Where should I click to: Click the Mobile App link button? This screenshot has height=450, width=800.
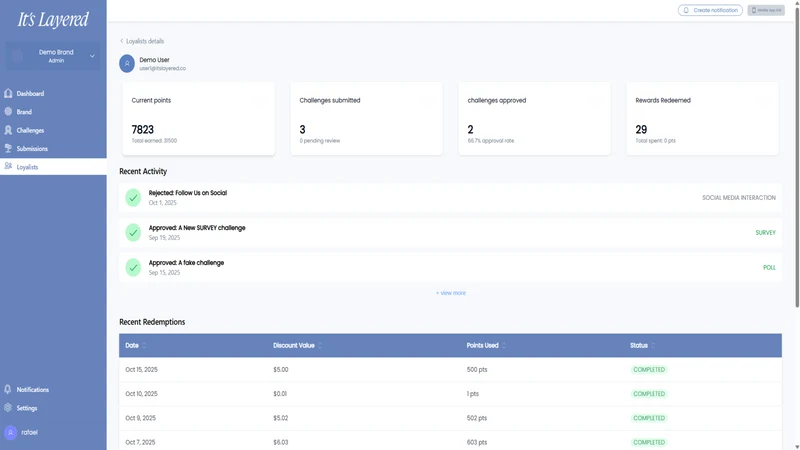766,10
